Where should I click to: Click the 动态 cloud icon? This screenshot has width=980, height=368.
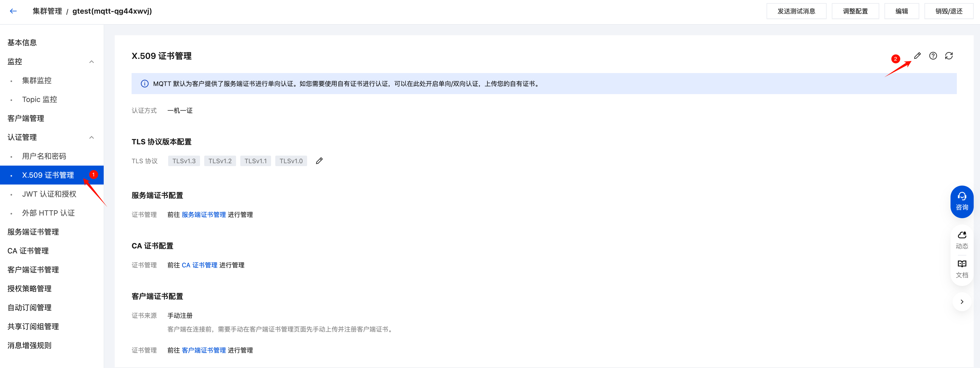point(962,240)
